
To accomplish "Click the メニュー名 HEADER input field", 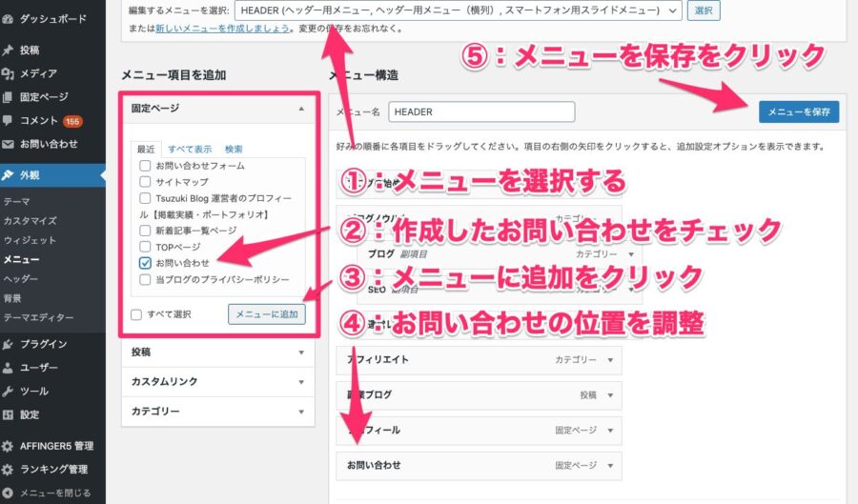I will [481, 112].
